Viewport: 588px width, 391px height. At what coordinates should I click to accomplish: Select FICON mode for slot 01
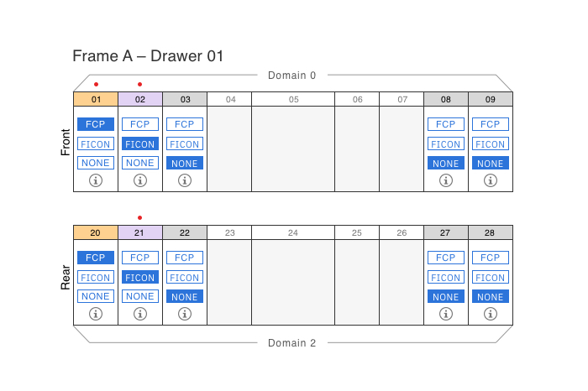96,143
